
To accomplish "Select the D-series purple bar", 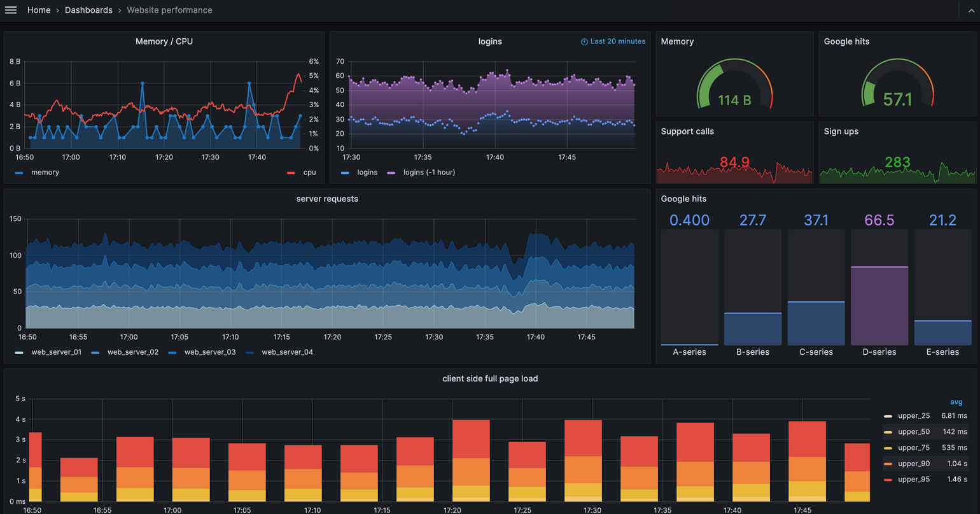I will 879,306.
